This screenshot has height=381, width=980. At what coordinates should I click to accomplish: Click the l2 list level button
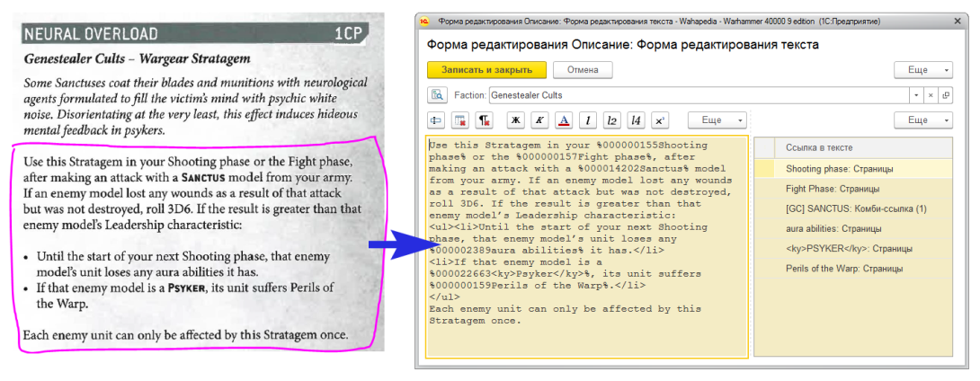click(x=612, y=120)
